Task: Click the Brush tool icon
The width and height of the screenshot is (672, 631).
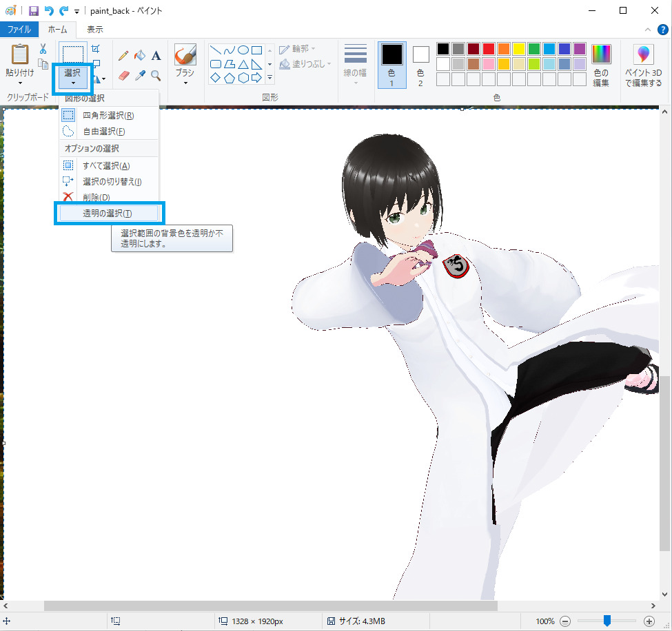Action: point(185,54)
